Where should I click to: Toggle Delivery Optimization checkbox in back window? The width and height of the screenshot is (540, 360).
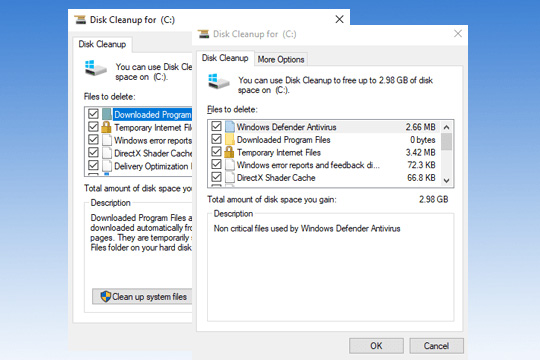point(93,165)
